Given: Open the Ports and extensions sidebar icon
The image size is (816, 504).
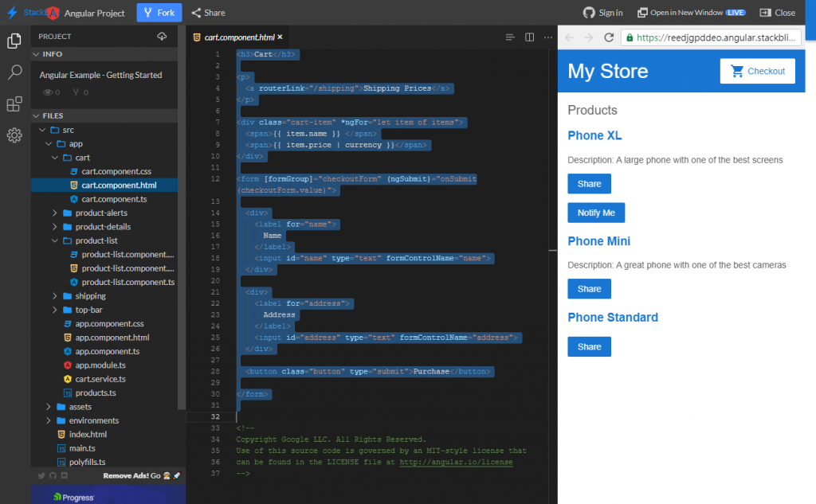Looking at the screenshot, I should click(14, 104).
